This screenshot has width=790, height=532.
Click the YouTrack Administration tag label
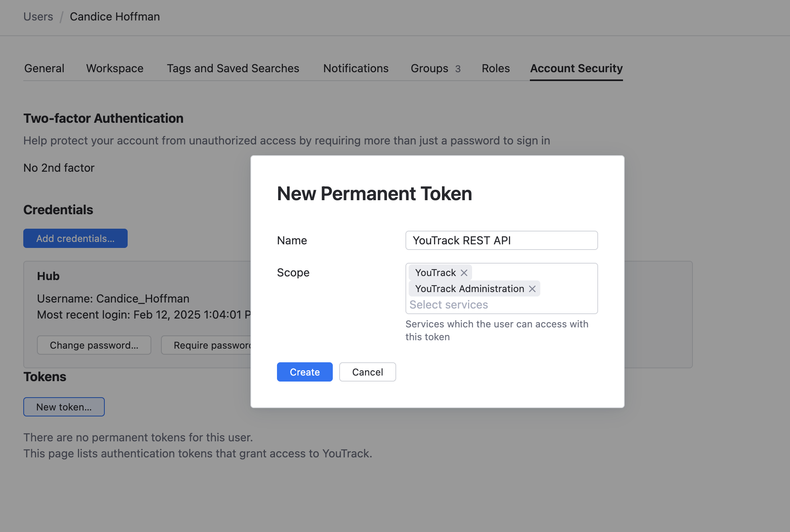point(469,289)
